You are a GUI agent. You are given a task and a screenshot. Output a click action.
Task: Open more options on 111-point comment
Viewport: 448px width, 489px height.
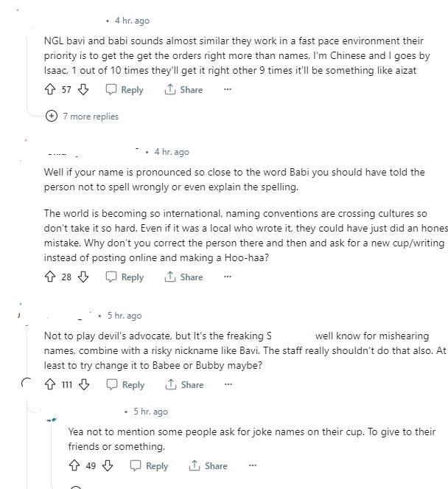coord(228,385)
